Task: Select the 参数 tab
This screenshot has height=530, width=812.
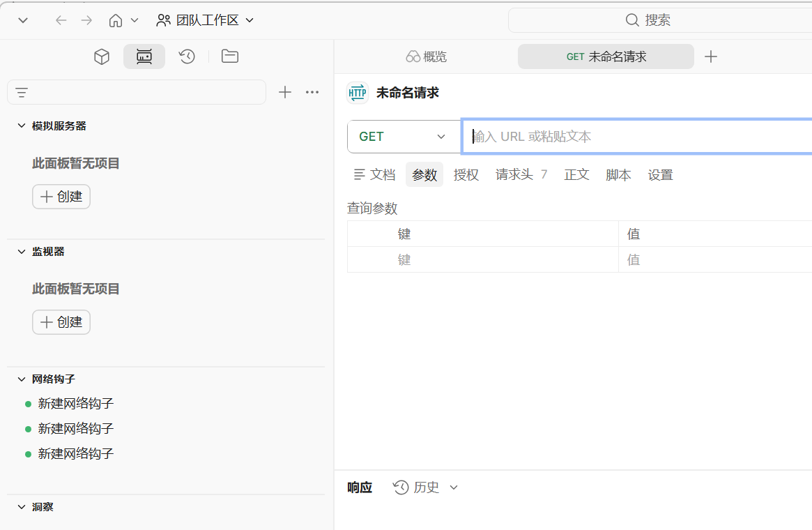Action: (x=424, y=174)
